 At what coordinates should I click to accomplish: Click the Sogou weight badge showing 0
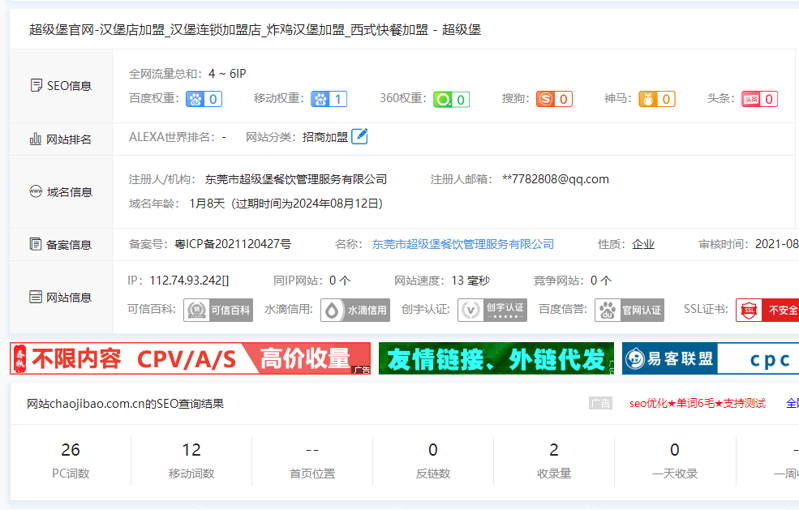click(554, 99)
